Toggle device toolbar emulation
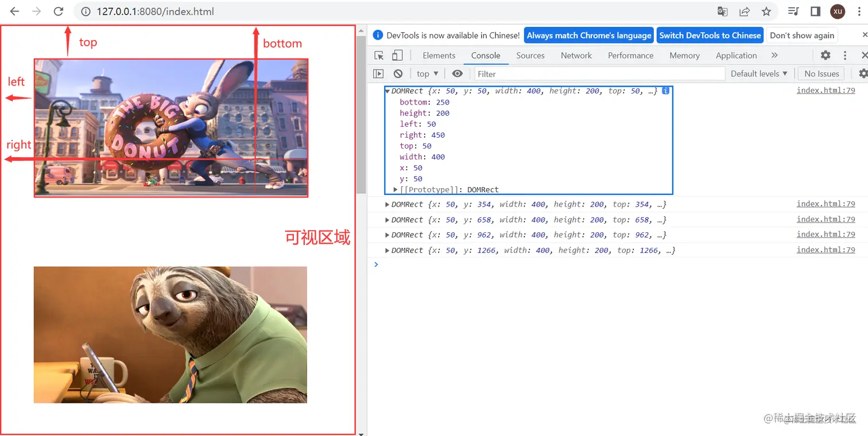This screenshot has height=436, width=868. [x=397, y=56]
